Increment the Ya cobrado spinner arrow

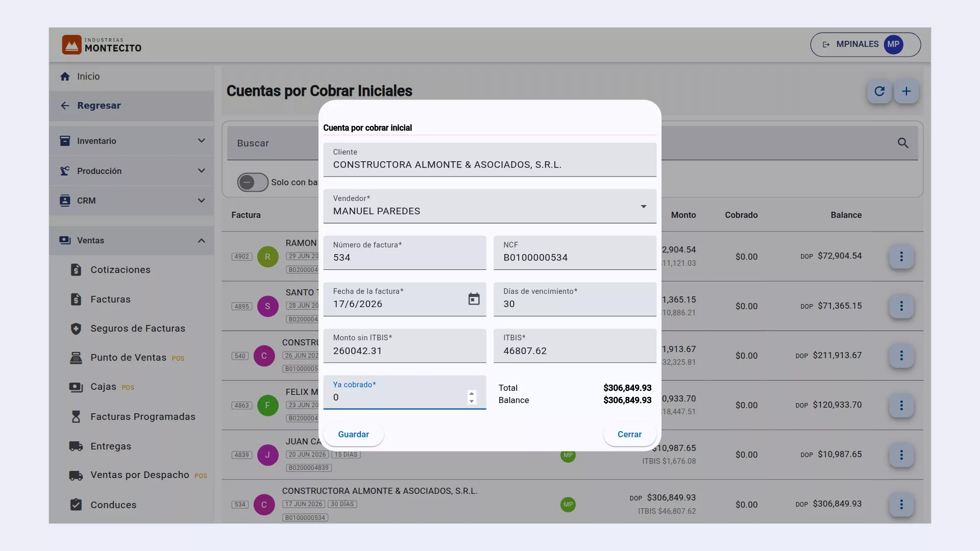(x=472, y=394)
